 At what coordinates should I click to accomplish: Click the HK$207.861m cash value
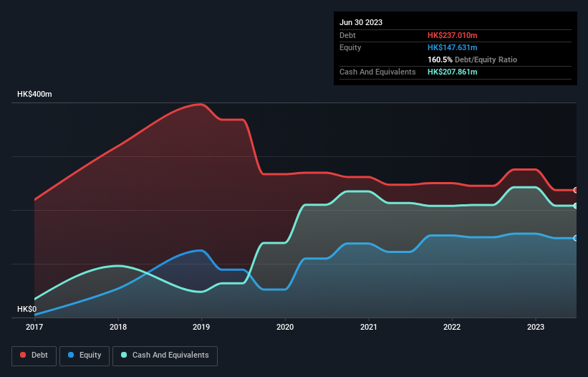(x=452, y=72)
